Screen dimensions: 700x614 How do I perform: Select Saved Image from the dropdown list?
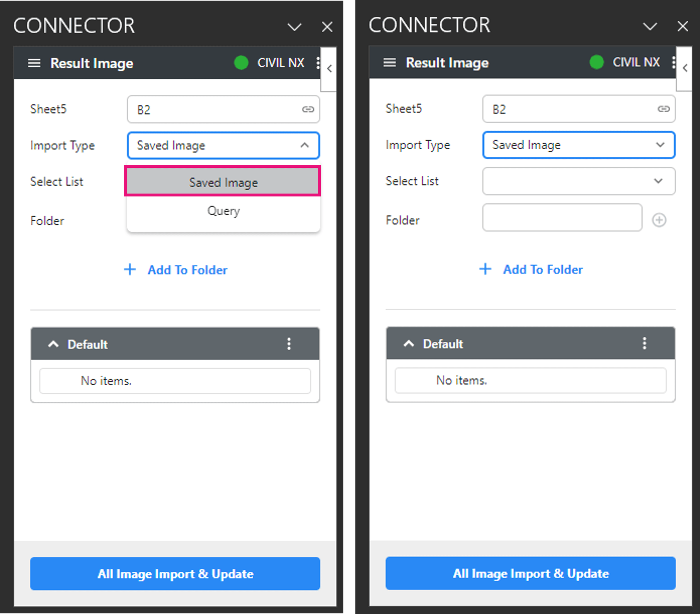coord(223,182)
